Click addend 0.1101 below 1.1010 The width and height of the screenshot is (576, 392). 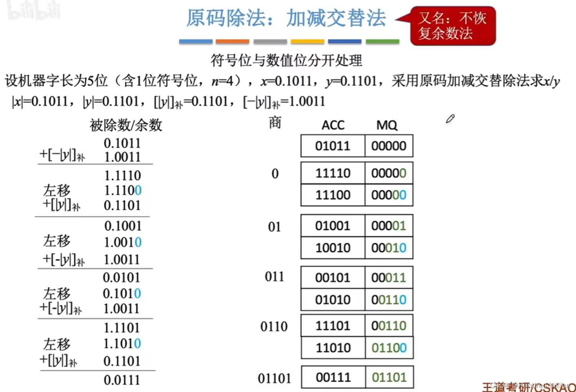(122, 361)
